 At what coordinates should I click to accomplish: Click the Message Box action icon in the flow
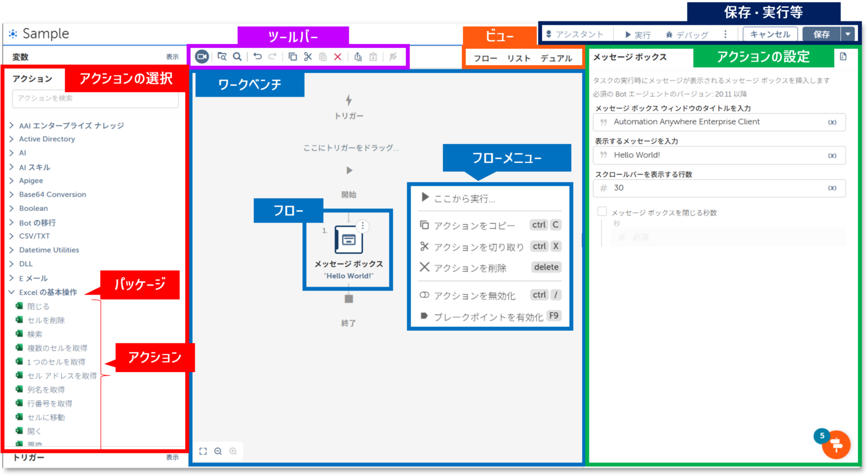(348, 240)
